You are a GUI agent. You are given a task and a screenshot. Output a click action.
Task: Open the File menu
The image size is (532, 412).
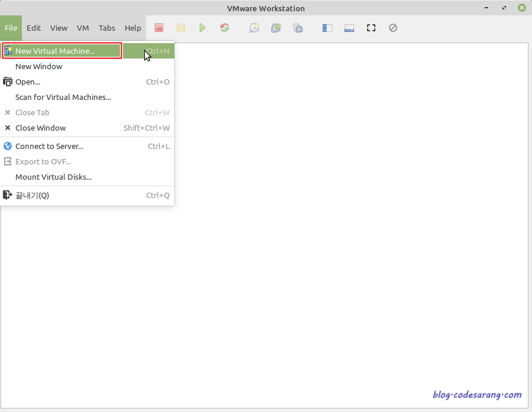pos(11,28)
